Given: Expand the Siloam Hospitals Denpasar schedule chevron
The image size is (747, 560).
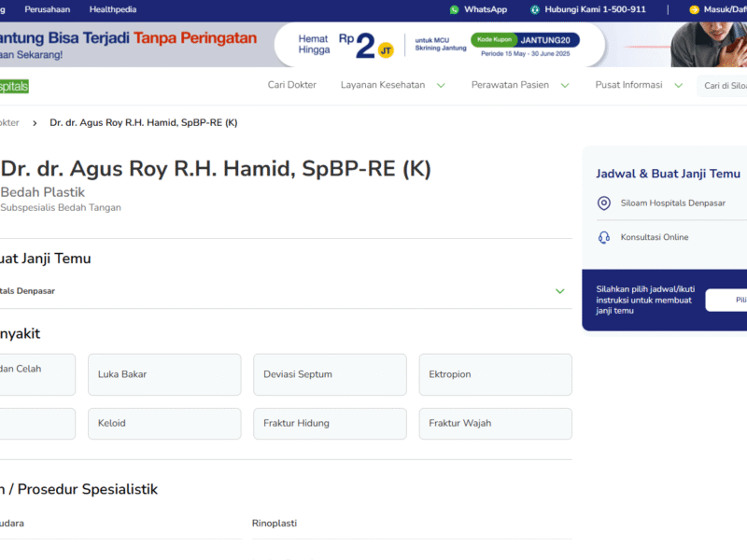Looking at the screenshot, I should coord(560,291).
